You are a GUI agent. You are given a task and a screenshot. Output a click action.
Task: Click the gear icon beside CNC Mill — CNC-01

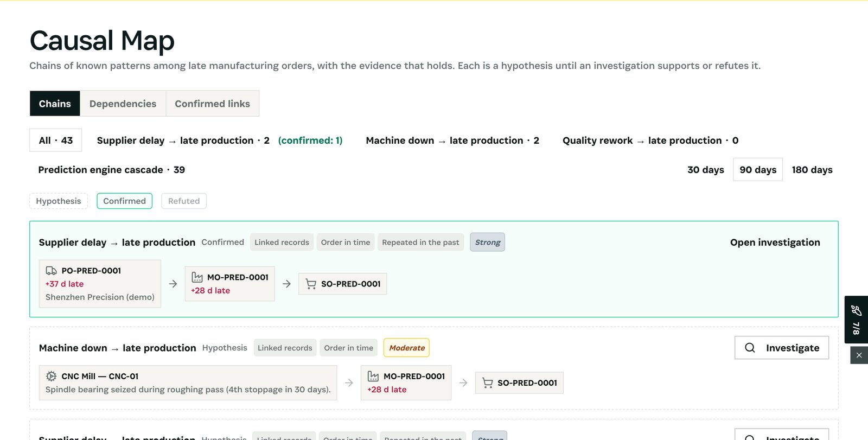tap(51, 376)
